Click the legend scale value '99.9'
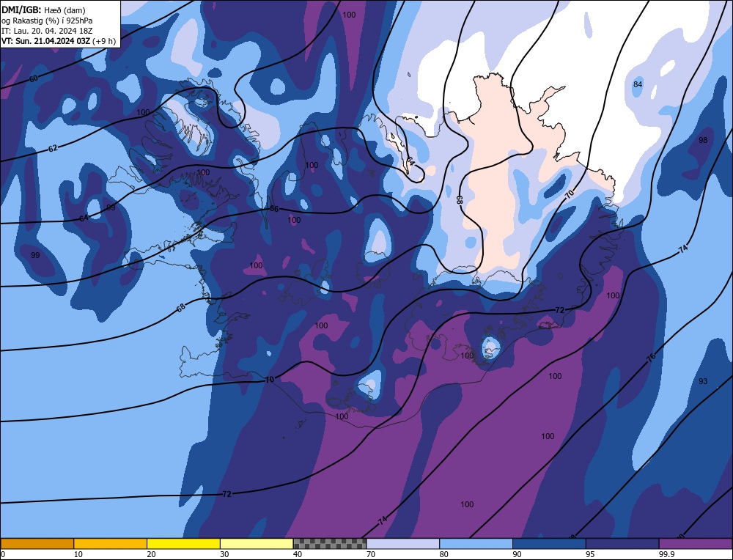 pos(666,554)
